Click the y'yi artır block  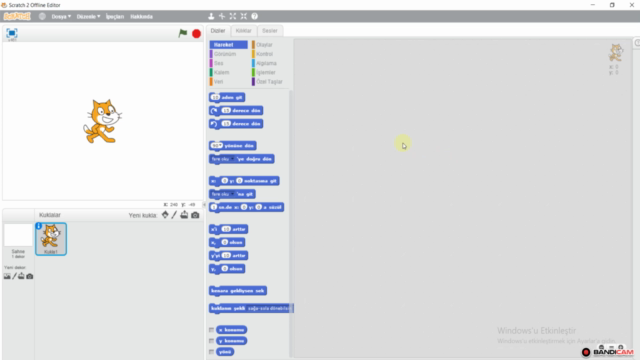click(x=229, y=256)
